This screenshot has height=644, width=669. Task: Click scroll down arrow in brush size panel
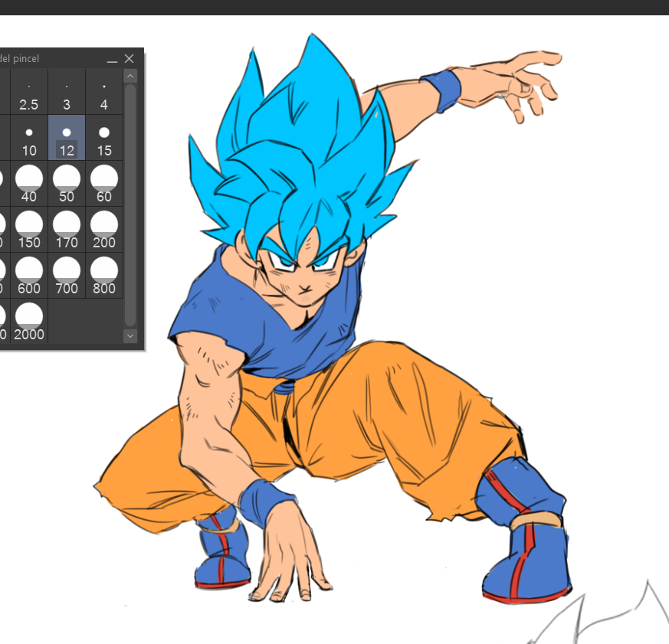[x=130, y=336]
